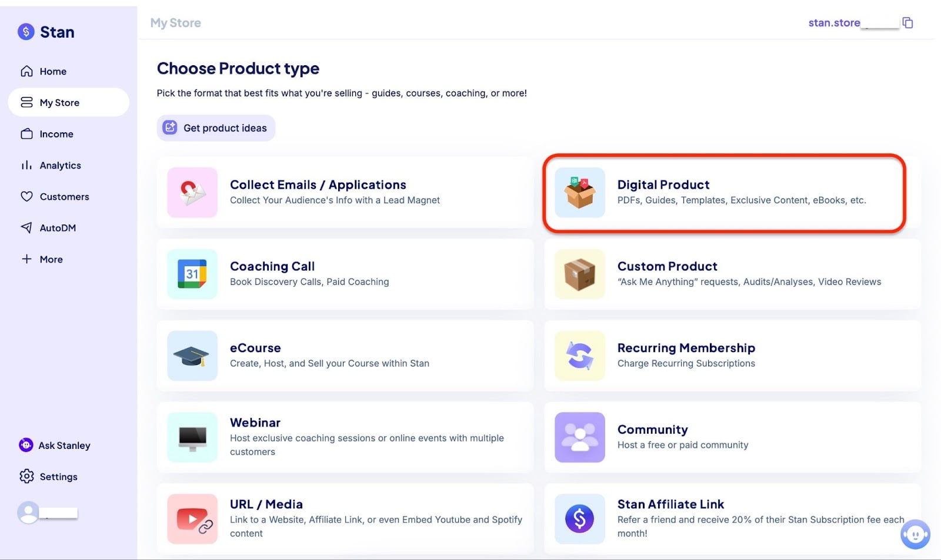This screenshot has width=941, height=560.
Task: Choose the Digital Product title
Action: pyautogui.click(x=663, y=185)
